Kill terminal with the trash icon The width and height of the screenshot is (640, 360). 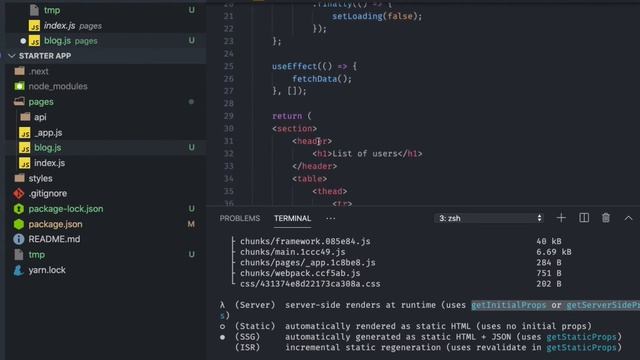(606, 218)
